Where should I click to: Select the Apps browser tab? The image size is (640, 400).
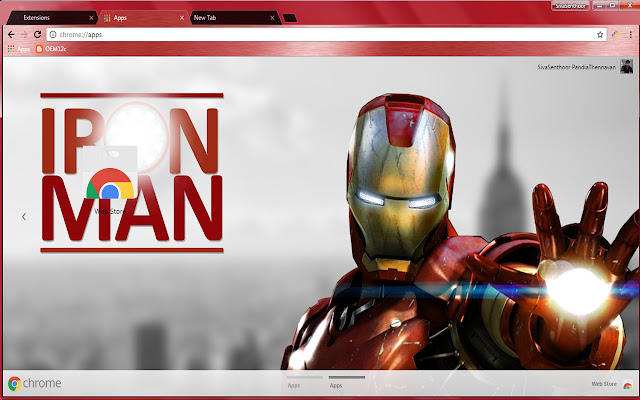144,18
